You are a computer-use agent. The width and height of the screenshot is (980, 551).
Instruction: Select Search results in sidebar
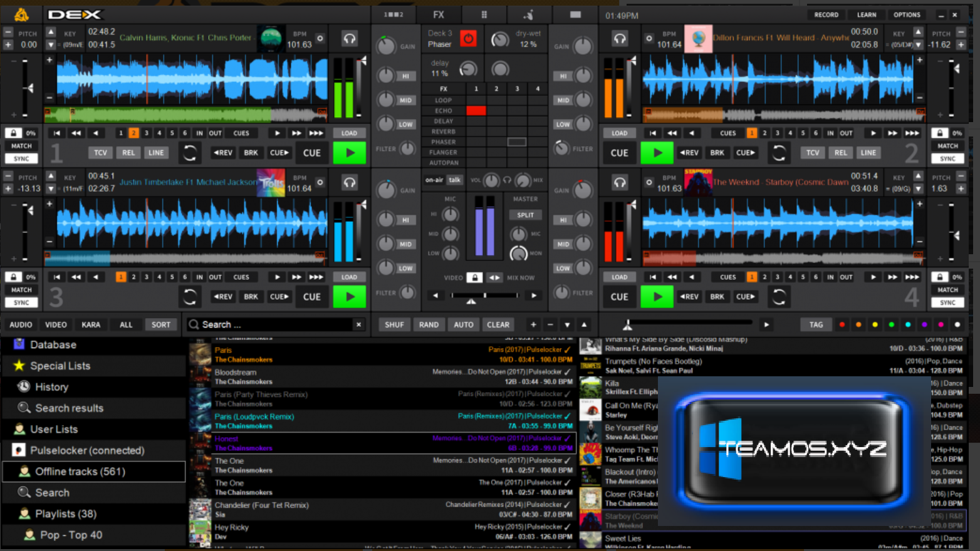[x=94, y=408]
